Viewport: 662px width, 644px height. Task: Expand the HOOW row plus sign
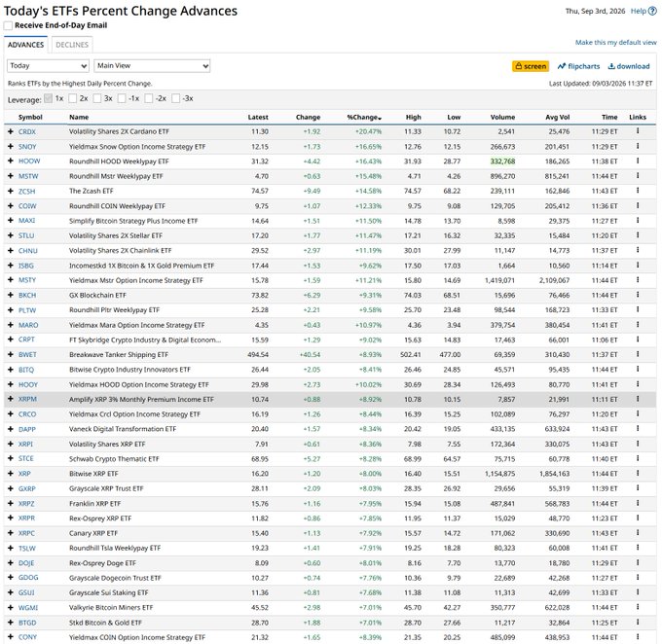click(x=11, y=161)
